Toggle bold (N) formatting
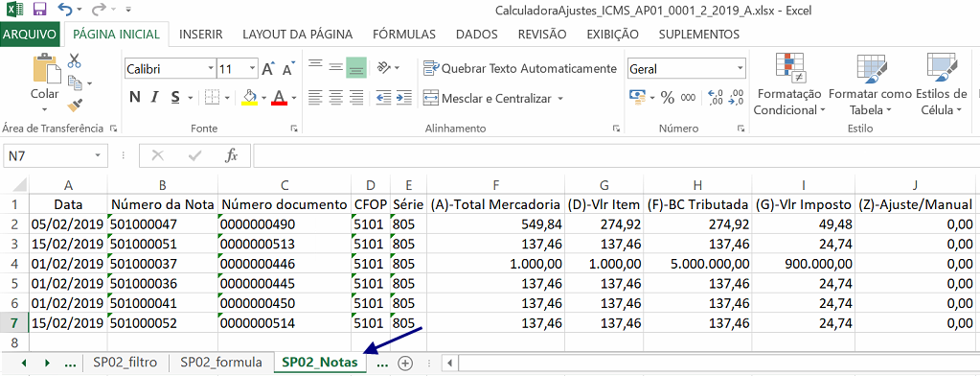This screenshot has width=980, height=376. click(x=134, y=98)
